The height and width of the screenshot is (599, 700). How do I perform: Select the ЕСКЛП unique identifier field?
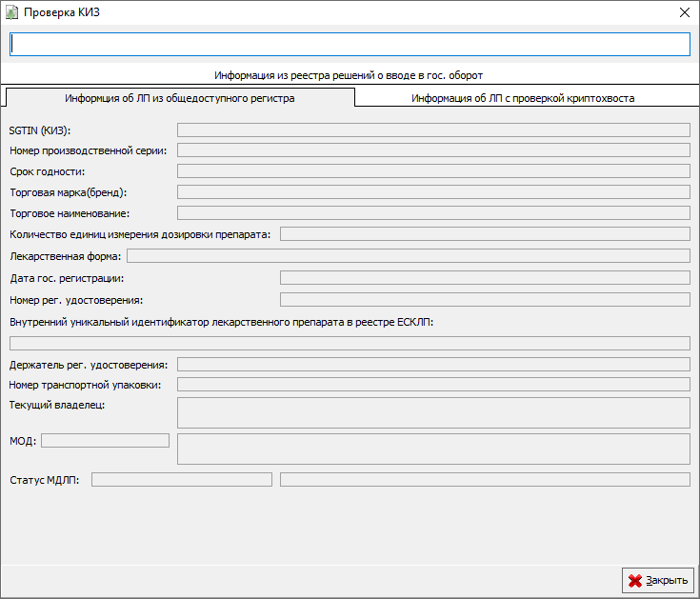pyautogui.click(x=350, y=343)
